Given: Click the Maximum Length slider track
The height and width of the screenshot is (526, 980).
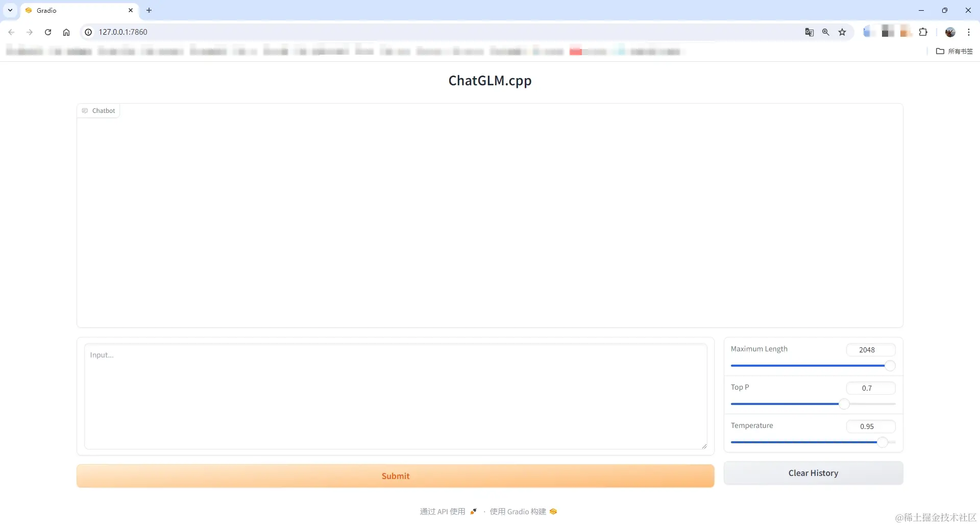Looking at the screenshot, I should pos(813,366).
